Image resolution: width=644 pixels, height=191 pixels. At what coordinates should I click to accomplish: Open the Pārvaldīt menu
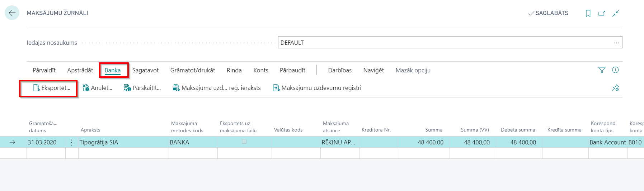44,70
